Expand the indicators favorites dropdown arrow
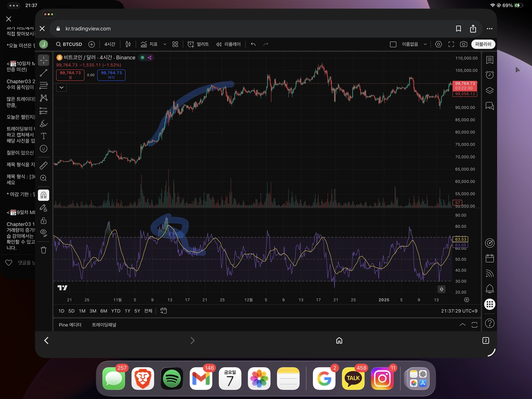 point(165,44)
